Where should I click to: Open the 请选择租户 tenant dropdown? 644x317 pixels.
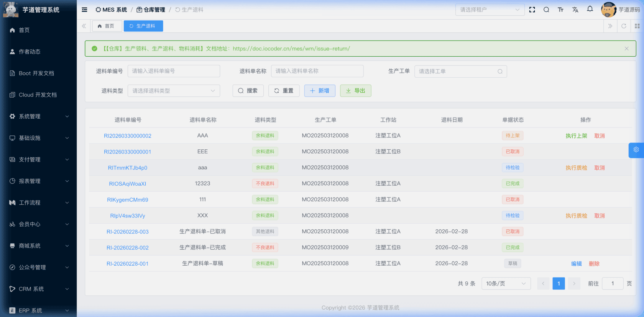tap(490, 10)
